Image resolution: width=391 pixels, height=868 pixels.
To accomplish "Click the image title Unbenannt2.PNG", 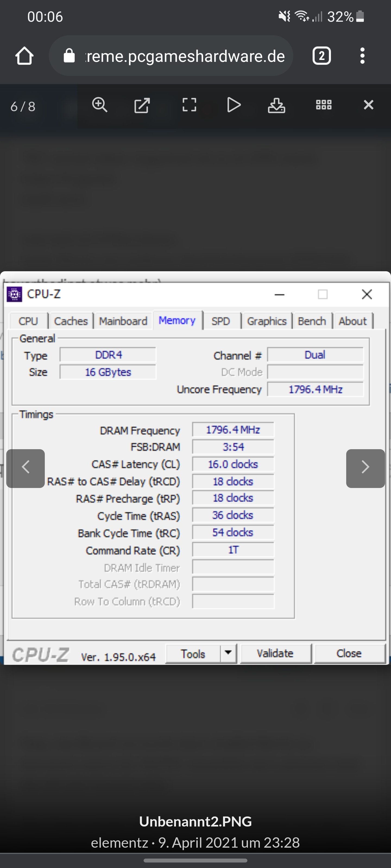I will [x=196, y=822].
